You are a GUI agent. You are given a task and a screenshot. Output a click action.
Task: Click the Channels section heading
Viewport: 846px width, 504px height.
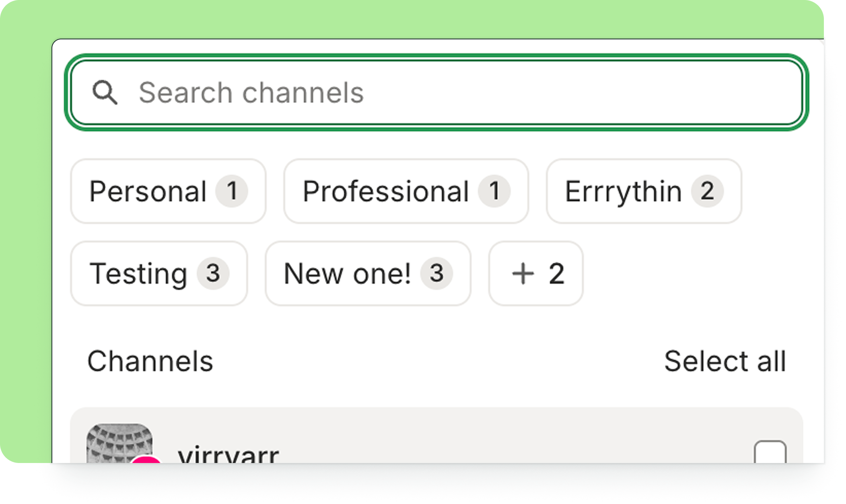(150, 361)
